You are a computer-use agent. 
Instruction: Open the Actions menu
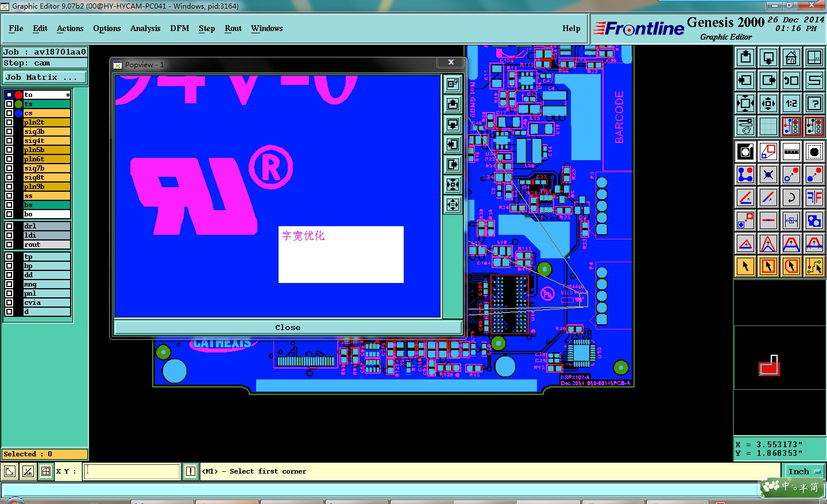point(70,28)
